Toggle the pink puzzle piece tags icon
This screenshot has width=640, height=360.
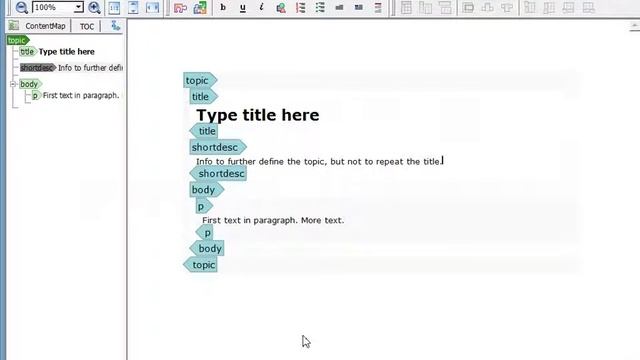click(180, 7)
